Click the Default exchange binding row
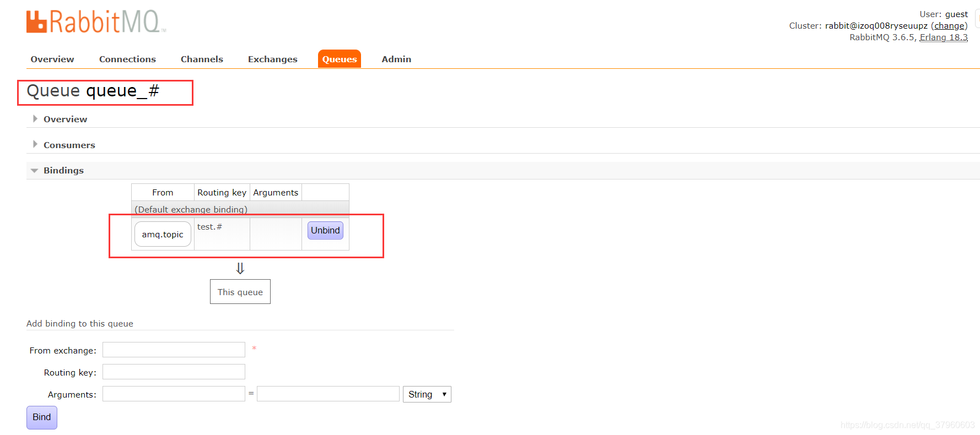This screenshot has height=435, width=980. (240, 209)
